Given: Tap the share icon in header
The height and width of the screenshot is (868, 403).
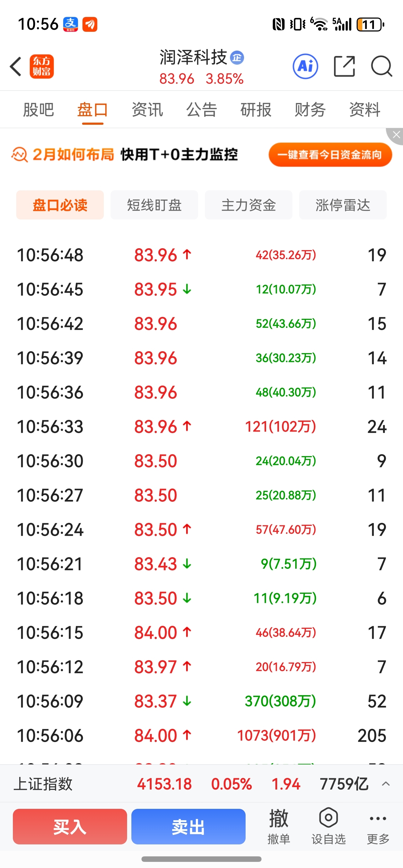Looking at the screenshot, I should pyautogui.click(x=344, y=67).
